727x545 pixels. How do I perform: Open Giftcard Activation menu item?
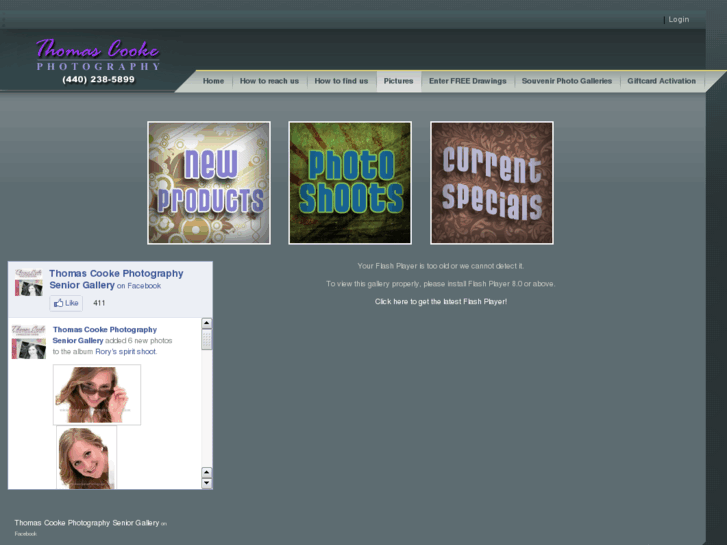[x=662, y=81]
